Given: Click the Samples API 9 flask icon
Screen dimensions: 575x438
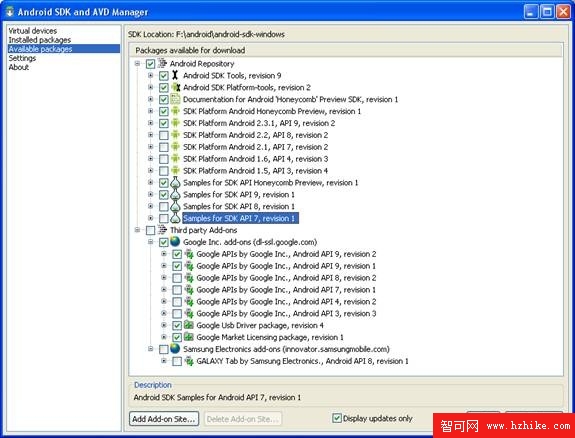Looking at the screenshot, I should (x=176, y=194).
